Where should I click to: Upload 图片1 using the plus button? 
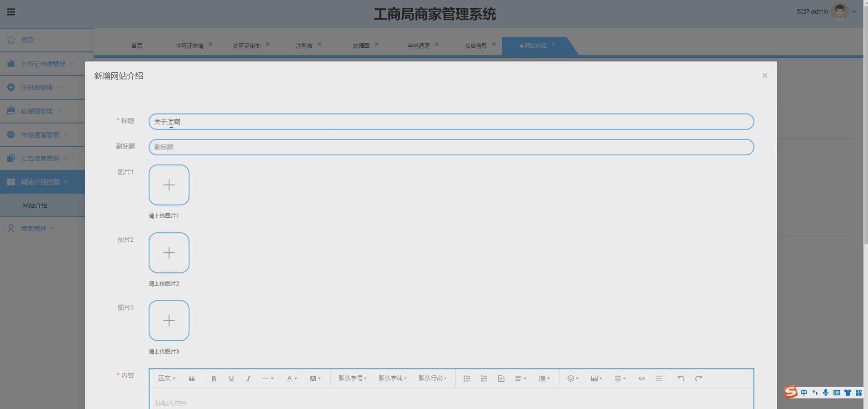coord(169,185)
